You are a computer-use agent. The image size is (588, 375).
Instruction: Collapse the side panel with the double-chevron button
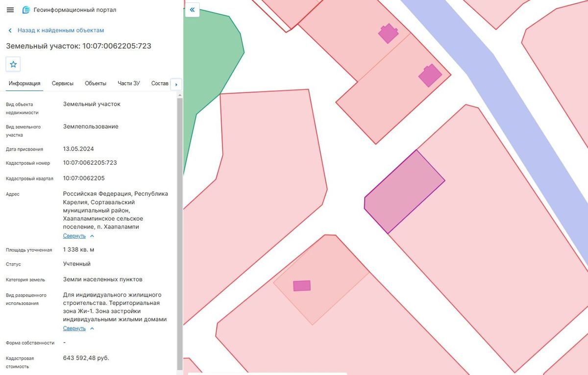point(192,10)
